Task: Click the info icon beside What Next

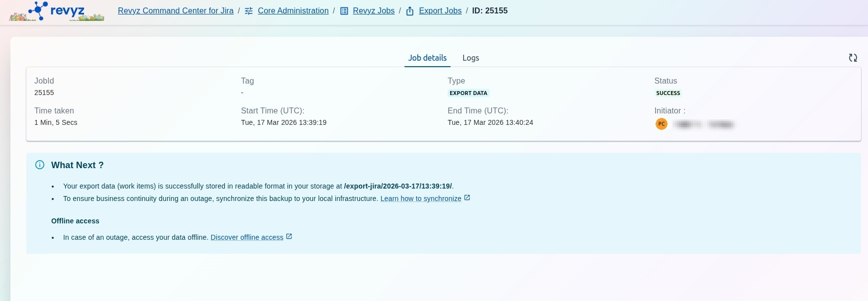Action: (40, 165)
